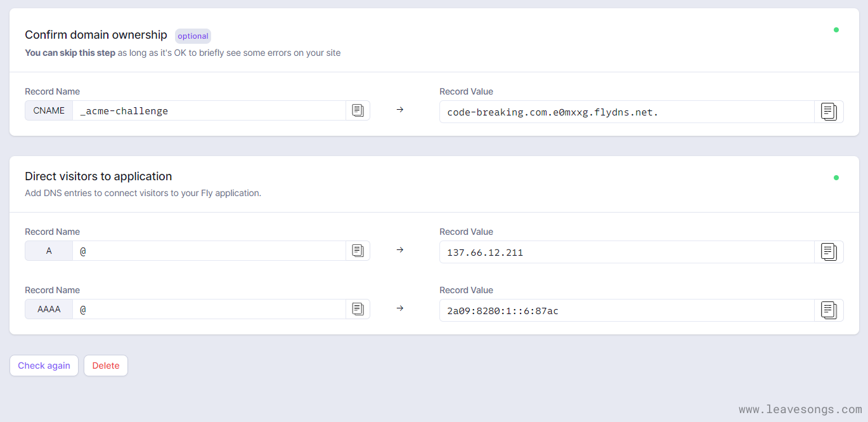The image size is (868, 422).
Task: Copy the 137.66.12.211 IP address
Action: click(829, 252)
